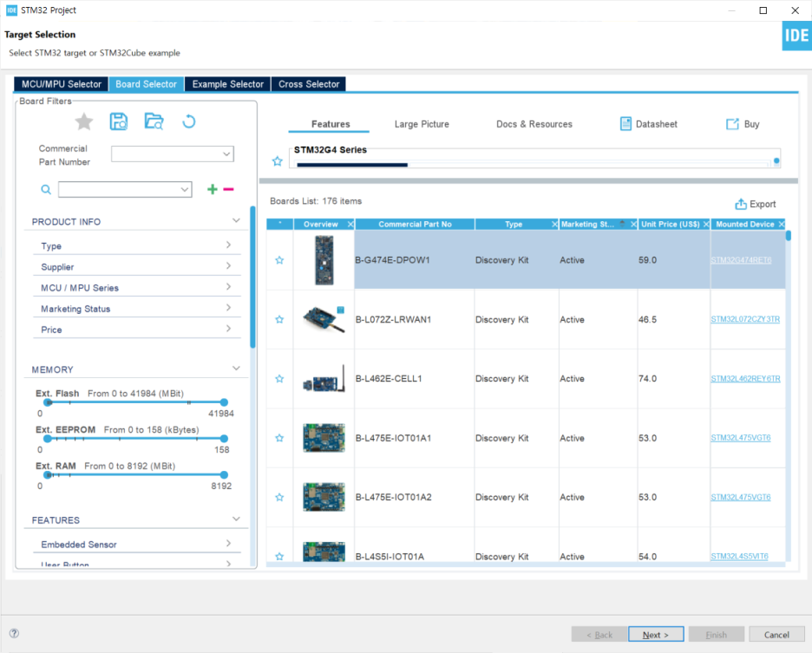Click the Ext. EEPROM maximum slider handle
The image size is (812, 653).
(x=224, y=439)
